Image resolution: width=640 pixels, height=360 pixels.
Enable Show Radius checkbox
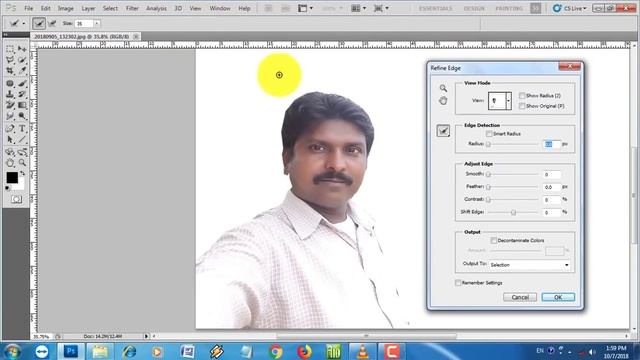(x=522, y=96)
